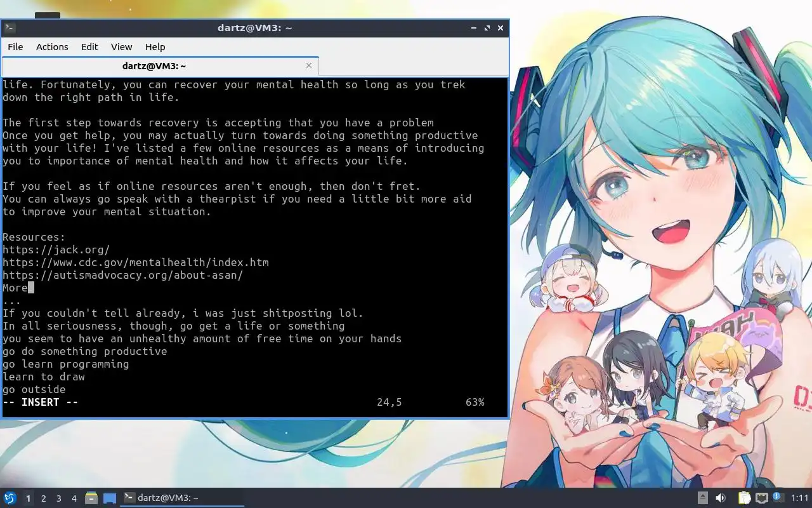The width and height of the screenshot is (812, 508).
Task: Open the View menu
Action: point(122,47)
